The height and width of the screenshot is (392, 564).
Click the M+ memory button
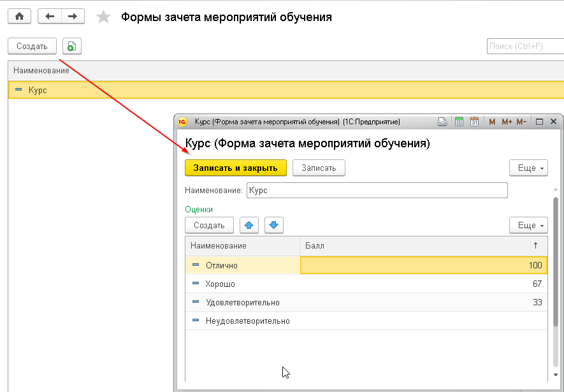pos(507,122)
